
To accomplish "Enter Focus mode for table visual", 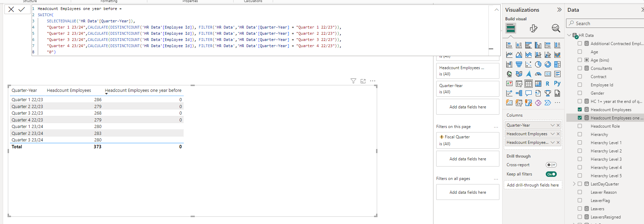I will 363,81.
